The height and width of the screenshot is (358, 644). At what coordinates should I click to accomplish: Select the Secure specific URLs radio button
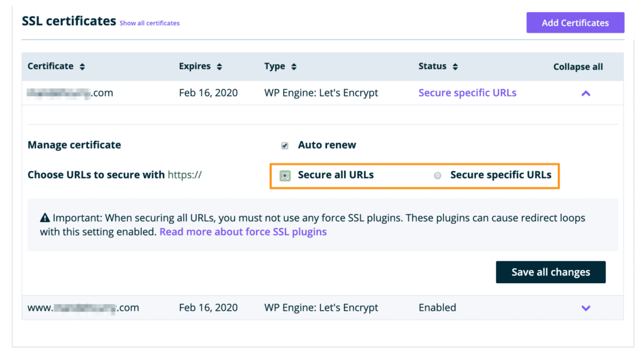[x=438, y=176]
